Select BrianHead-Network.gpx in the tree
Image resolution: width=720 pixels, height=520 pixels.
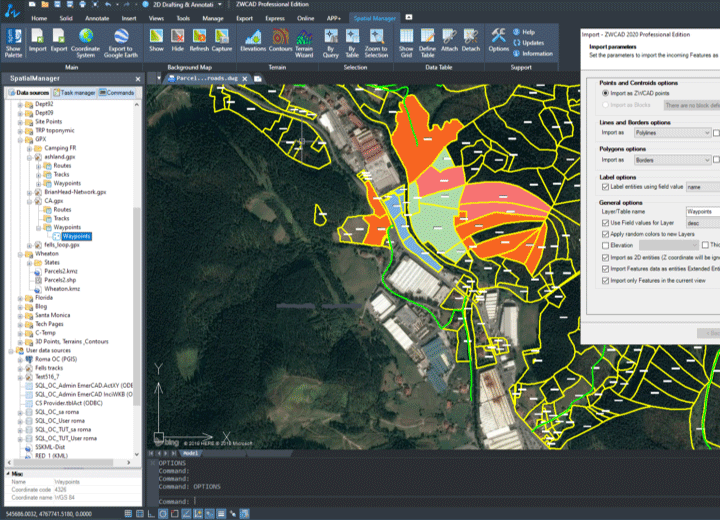coord(75,192)
